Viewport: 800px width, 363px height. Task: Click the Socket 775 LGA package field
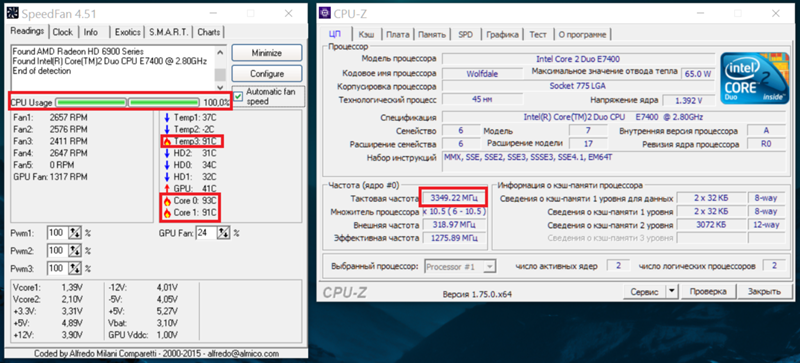coord(577,86)
